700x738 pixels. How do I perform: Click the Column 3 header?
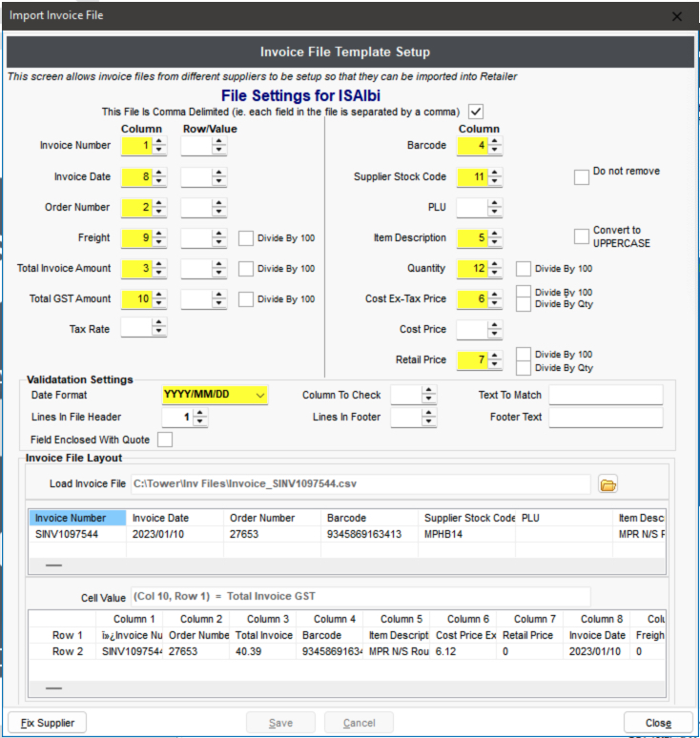click(x=263, y=619)
